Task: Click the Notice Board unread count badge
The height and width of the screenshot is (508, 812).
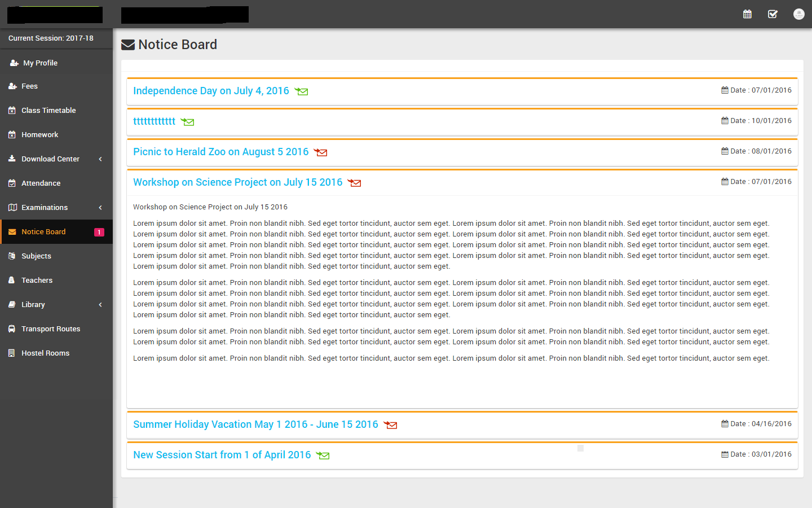Action: coord(99,232)
